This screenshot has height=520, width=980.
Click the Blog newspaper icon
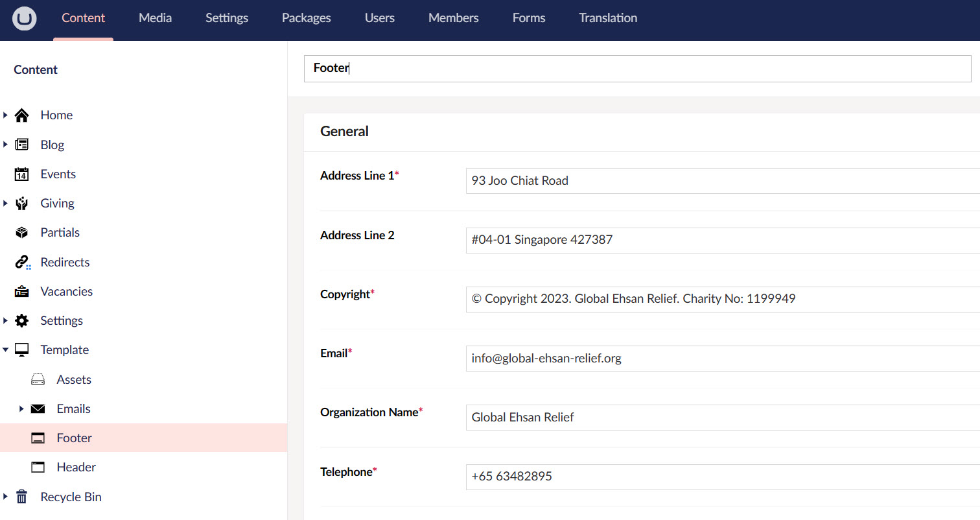pyautogui.click(x=21, y=145)
